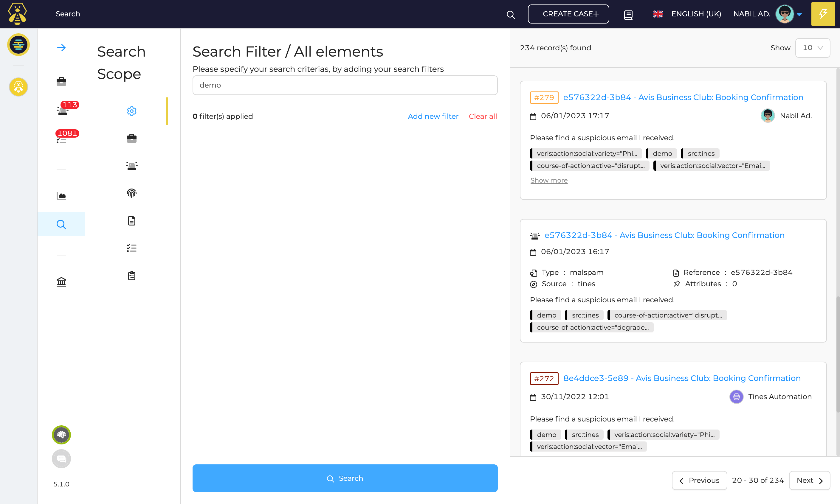Image resolution: width=840 pixels, height=504 pixels.
Task: Expand the left navigation arrow
Action: pos(61,48)
